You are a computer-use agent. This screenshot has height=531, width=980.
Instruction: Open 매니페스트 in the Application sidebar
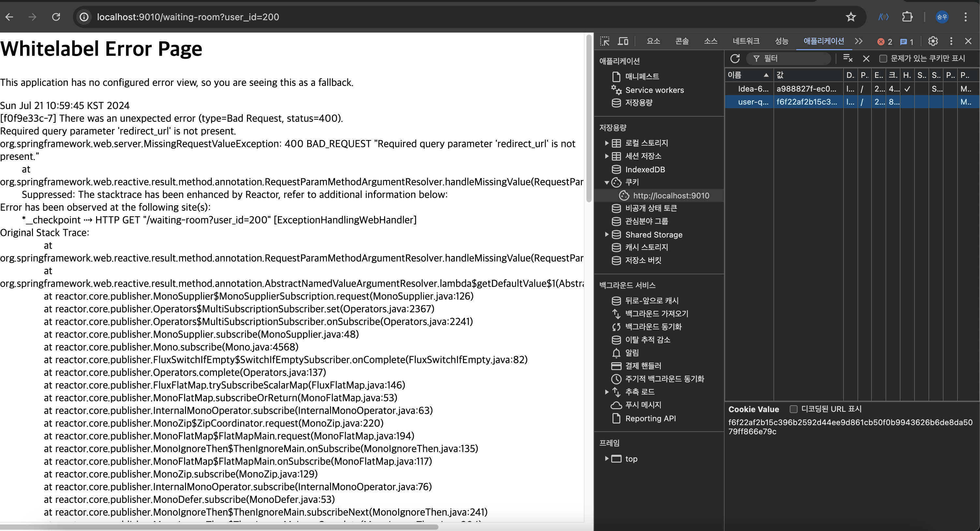click(x=642, y=77)
